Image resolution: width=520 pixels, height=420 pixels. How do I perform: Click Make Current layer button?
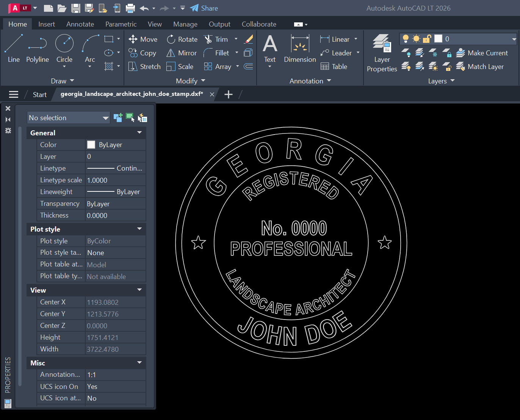[x=482, y=53]
